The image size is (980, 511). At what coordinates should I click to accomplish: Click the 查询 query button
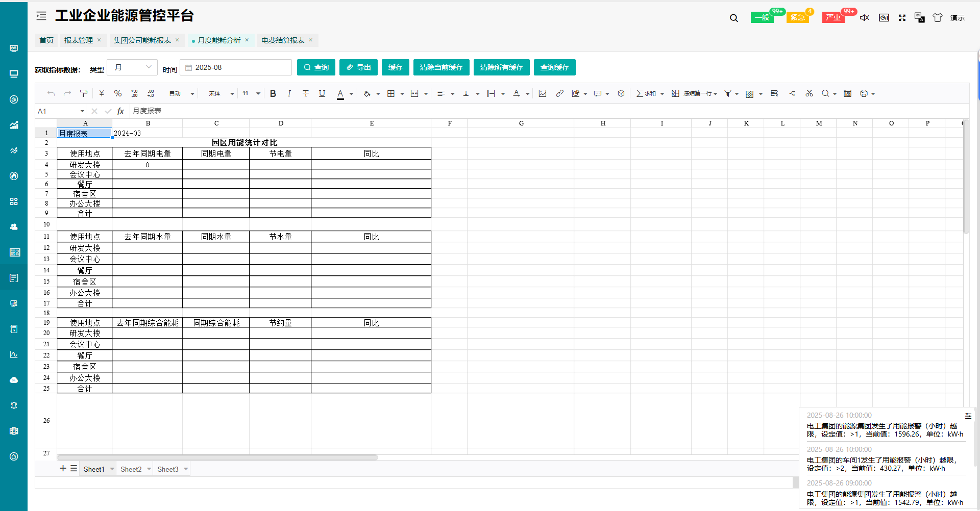pyautogui.click(x=316, y=67)
